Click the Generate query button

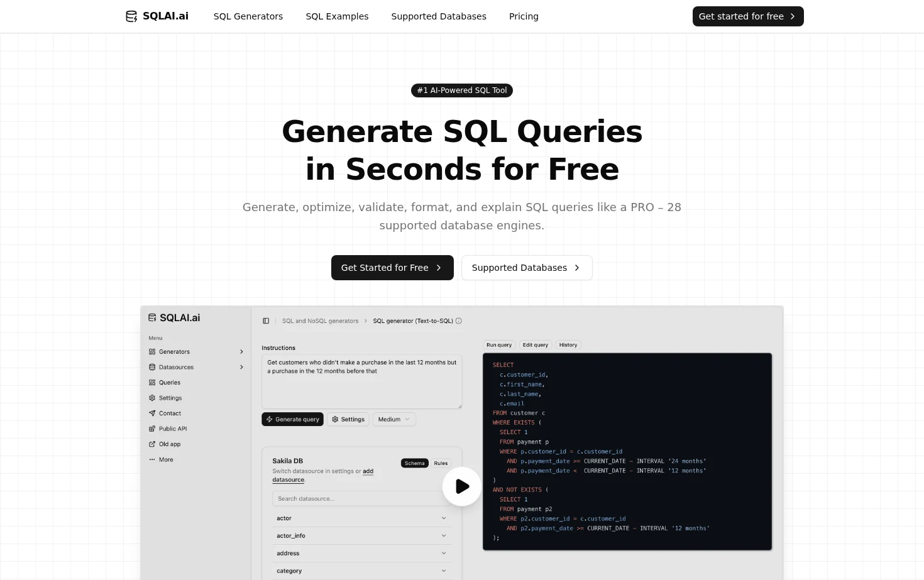coord(292,419)
